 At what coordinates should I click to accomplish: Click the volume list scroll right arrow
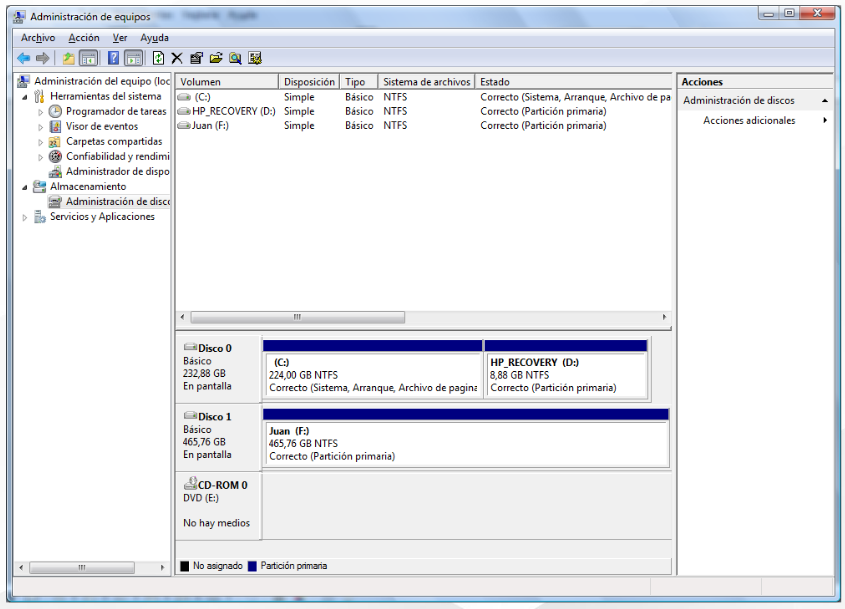(664, 317)
